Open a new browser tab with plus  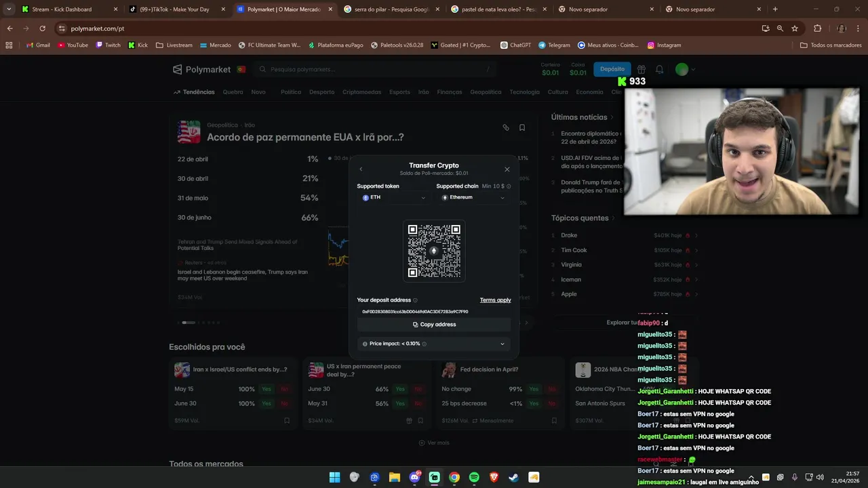[x=775, y=9]
